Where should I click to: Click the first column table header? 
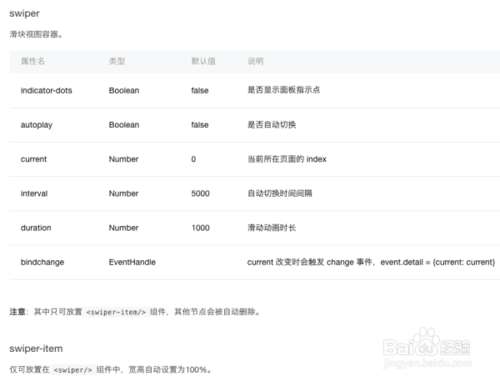[x=33, y=61]
